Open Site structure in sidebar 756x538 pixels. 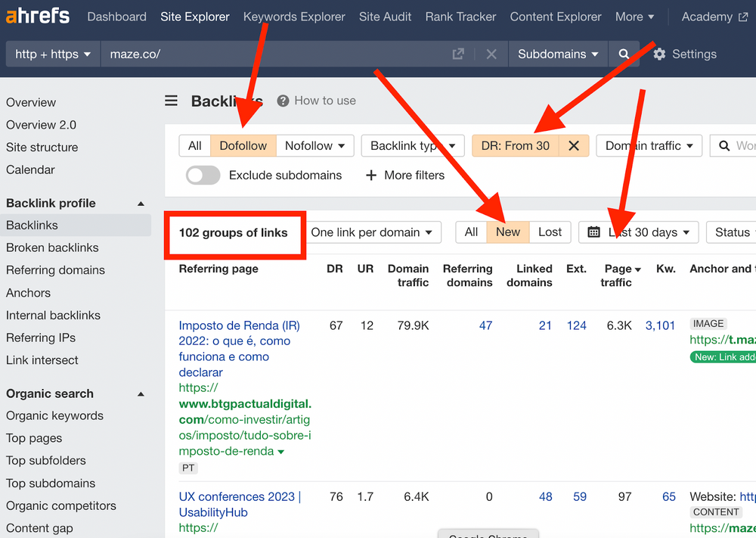coord(42,147)
